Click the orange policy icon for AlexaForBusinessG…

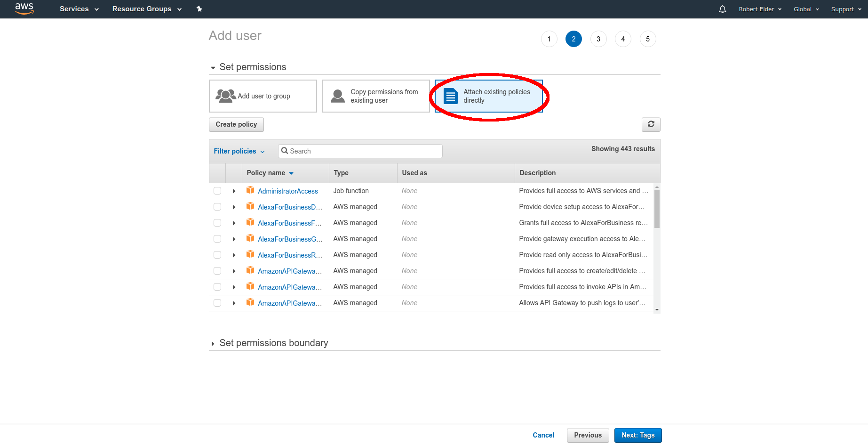(x=250, y=238)
